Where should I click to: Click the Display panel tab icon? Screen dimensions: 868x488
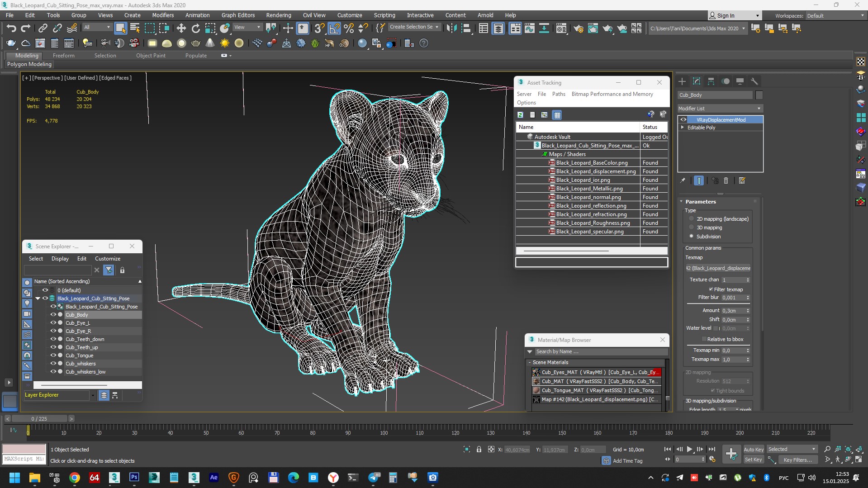(x=740, y=81)
